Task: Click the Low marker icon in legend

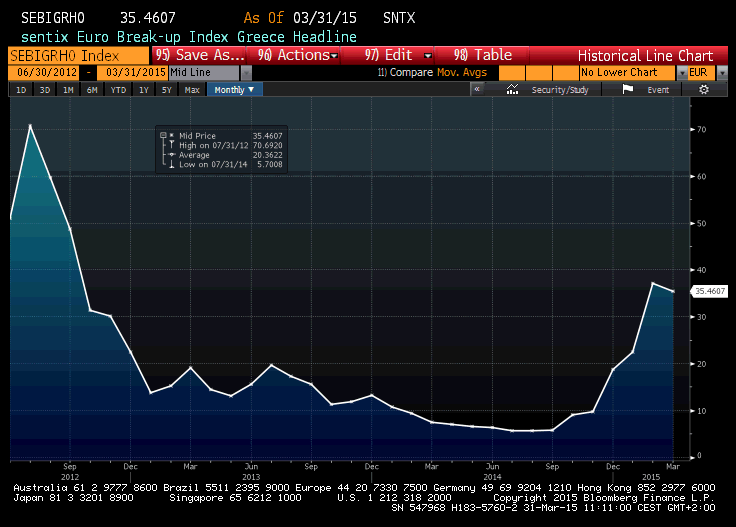Action: tap(172, 164)
